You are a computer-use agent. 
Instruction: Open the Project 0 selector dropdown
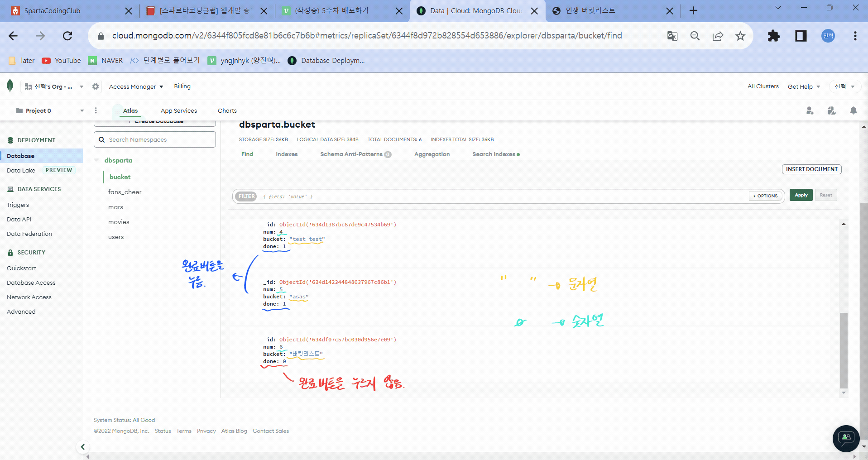coord(50,110)
